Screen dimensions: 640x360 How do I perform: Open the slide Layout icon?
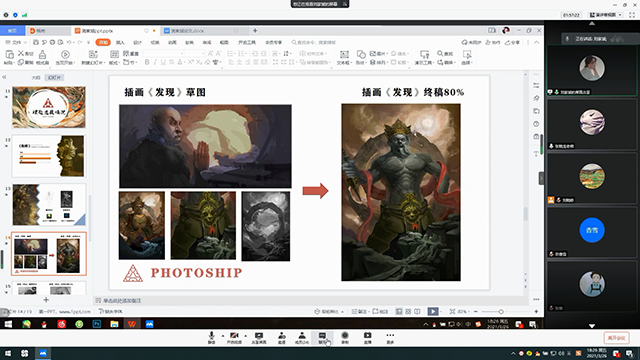point(114,54)
